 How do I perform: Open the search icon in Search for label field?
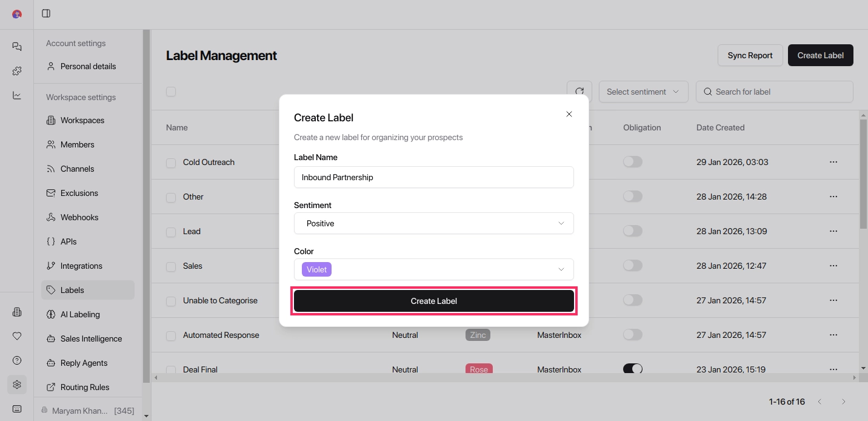[x=707, y=92]
